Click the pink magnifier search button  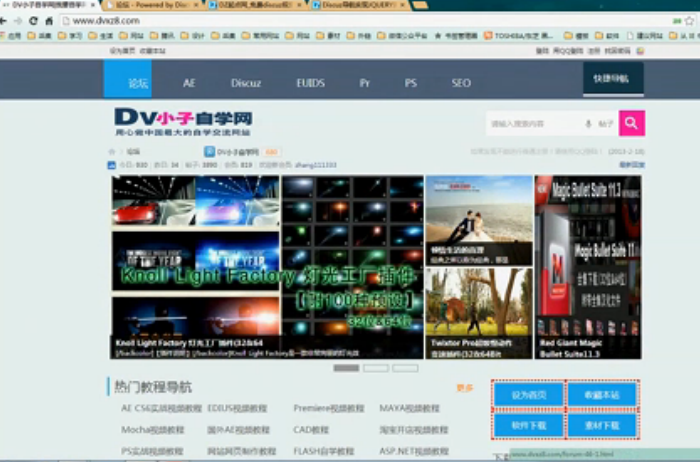tap(632, 123)
